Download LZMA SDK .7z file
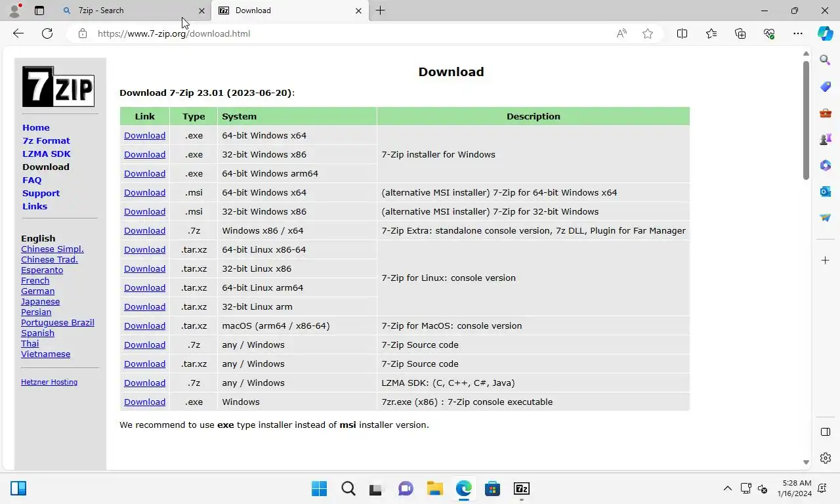The image size is (840, 504). click(144, 383)
